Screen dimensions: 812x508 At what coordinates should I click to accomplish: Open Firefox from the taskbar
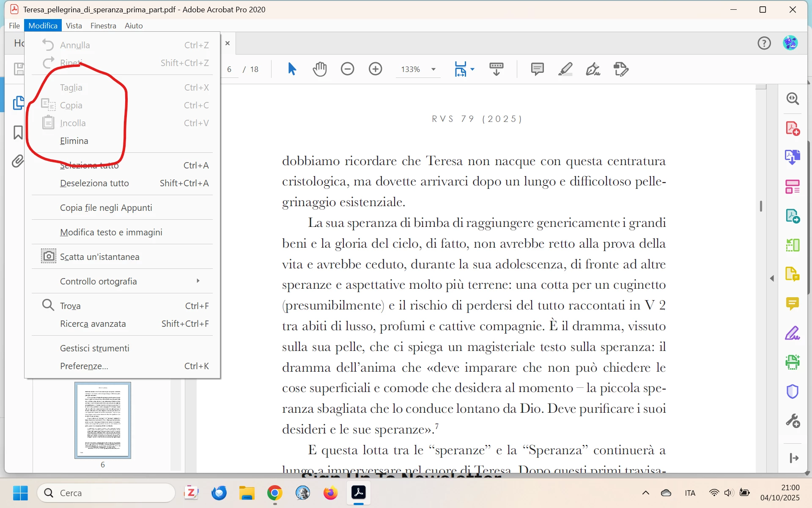(330, 493)
